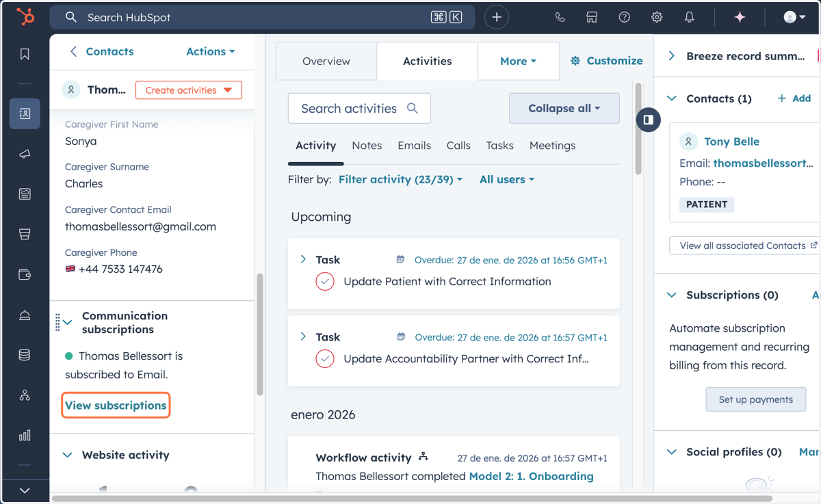
Task: Open the Content sidebar icon
Action: (x=25, y=194)
